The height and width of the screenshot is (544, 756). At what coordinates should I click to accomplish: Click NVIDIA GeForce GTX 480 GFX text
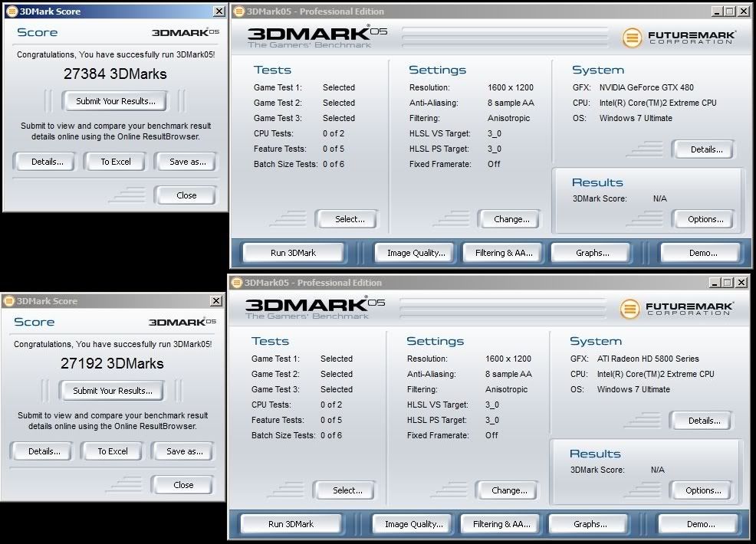[x=646, y=87]
